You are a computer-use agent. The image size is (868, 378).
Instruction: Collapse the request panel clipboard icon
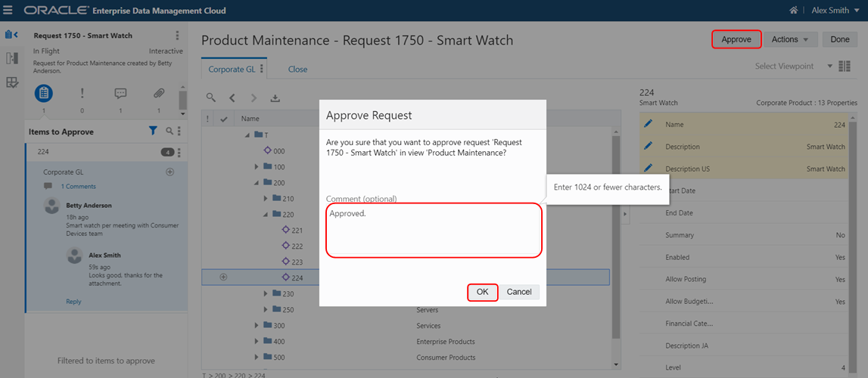pos(11,35)
